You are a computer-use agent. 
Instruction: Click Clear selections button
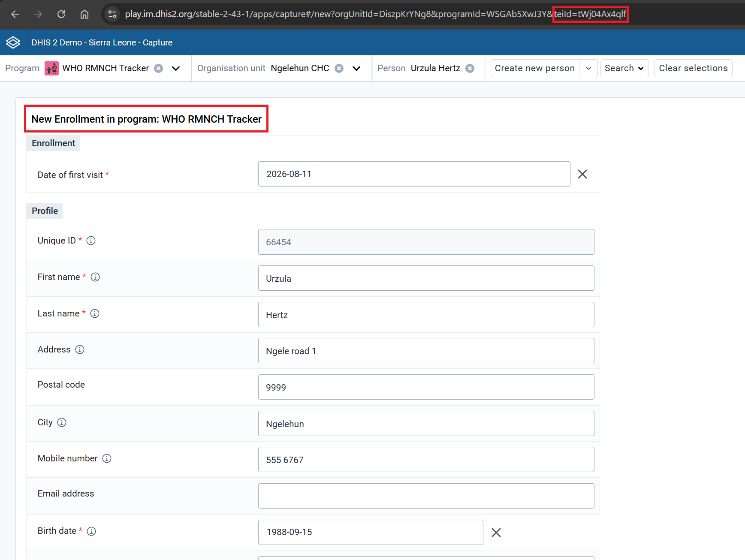[x=693, y=68]
